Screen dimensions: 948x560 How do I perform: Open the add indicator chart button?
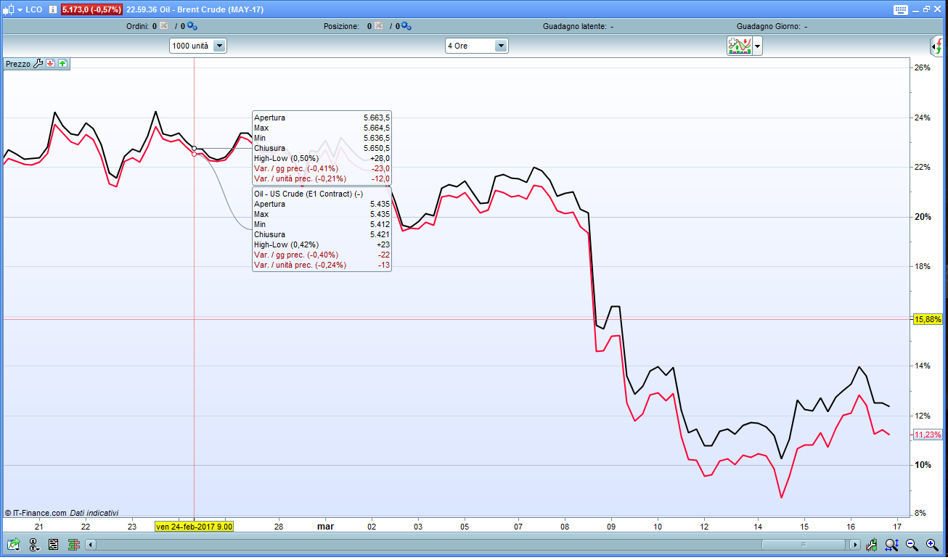pyautogui.click(x=740, y=46)
